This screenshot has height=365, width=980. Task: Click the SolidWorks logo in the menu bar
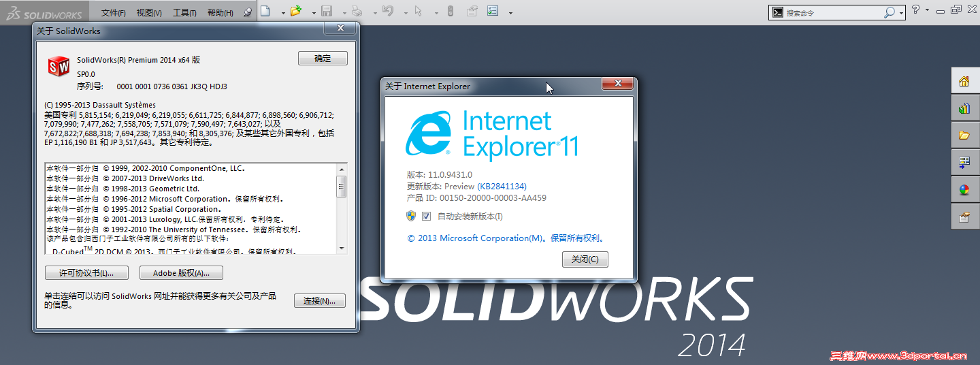point(44,12)
